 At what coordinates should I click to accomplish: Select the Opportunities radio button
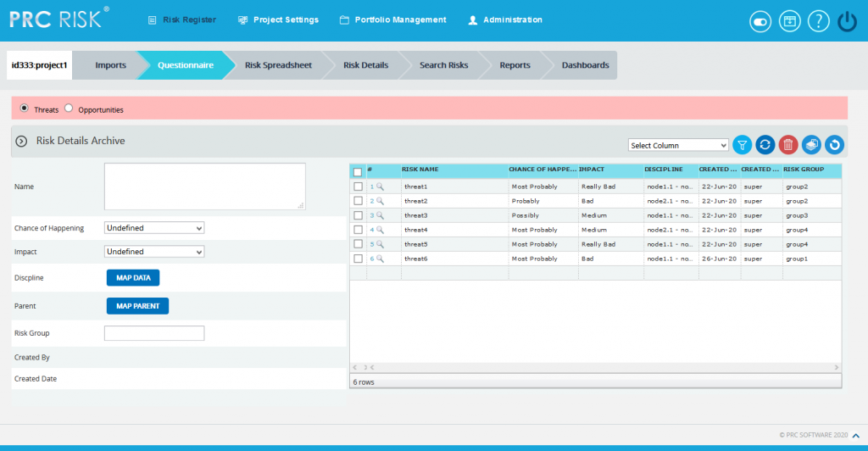[x=69, y=108]
